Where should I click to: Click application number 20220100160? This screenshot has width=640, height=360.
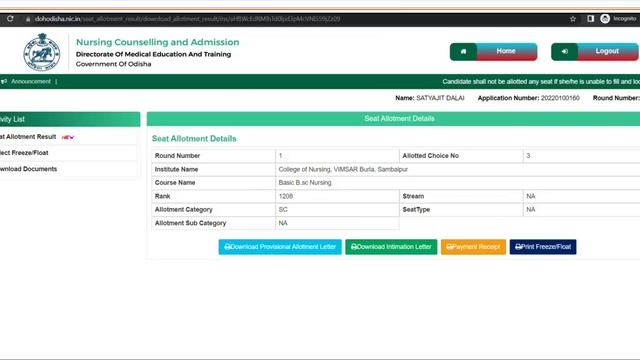(560, 98)
